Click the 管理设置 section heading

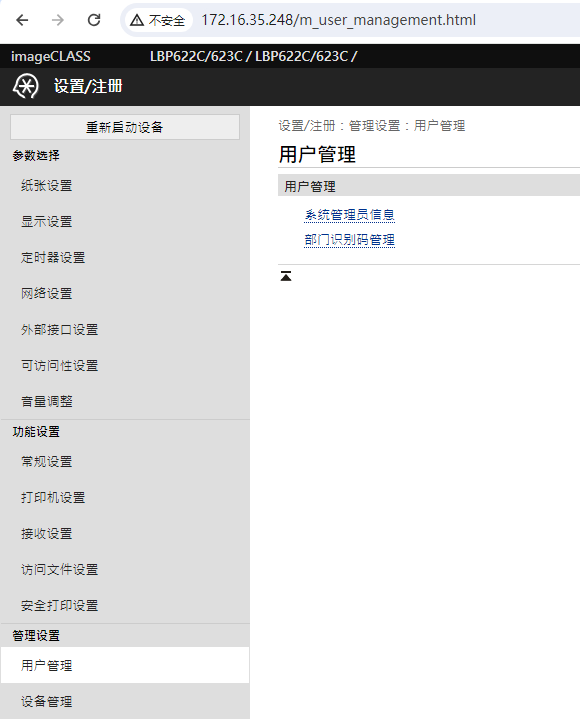pyautogui.click(x=36, y=636)
